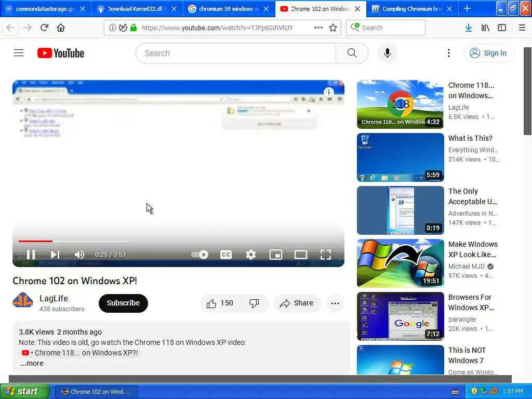Toggle the autoplay switch
This screenshot has width=532, height=399.
[x=200, y=255]
